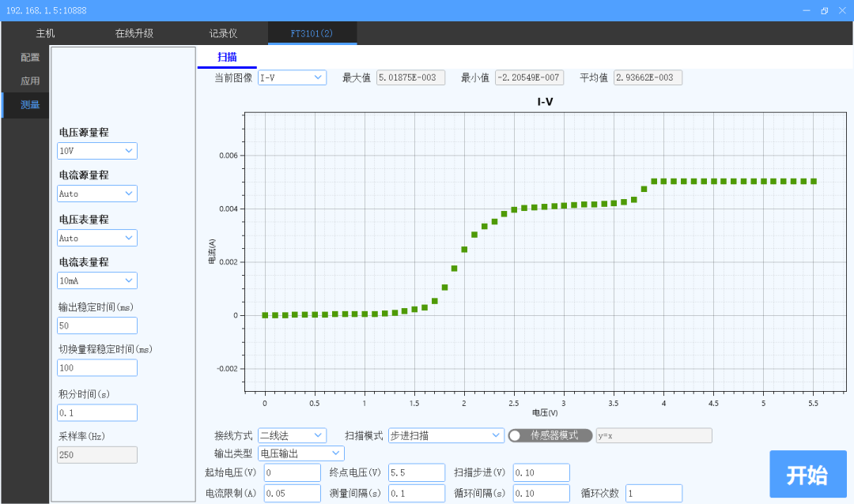Screen dimensions: 854x504
Task: Open the 输出类型 电压输出 dropdown
Action: (301, 453)
